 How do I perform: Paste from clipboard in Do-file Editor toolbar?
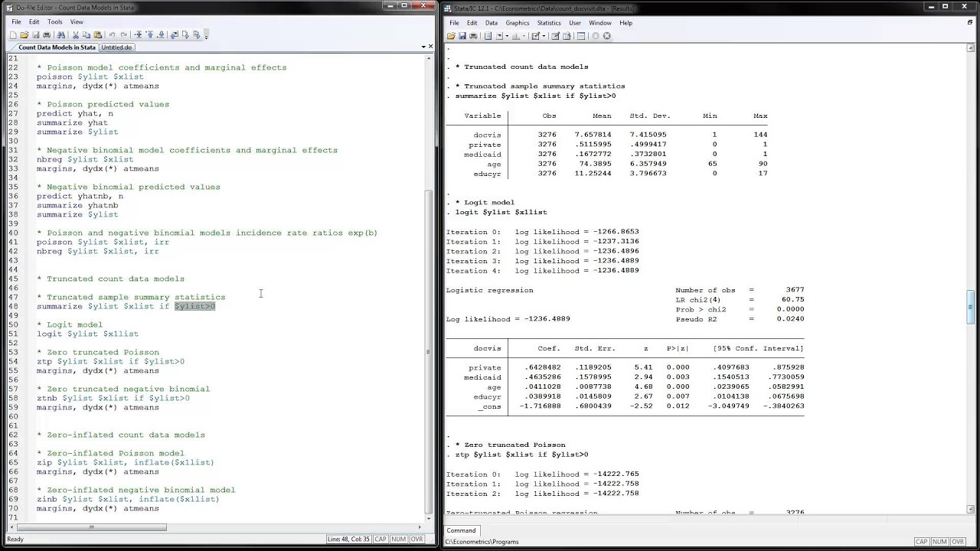(x=98, y=34)
